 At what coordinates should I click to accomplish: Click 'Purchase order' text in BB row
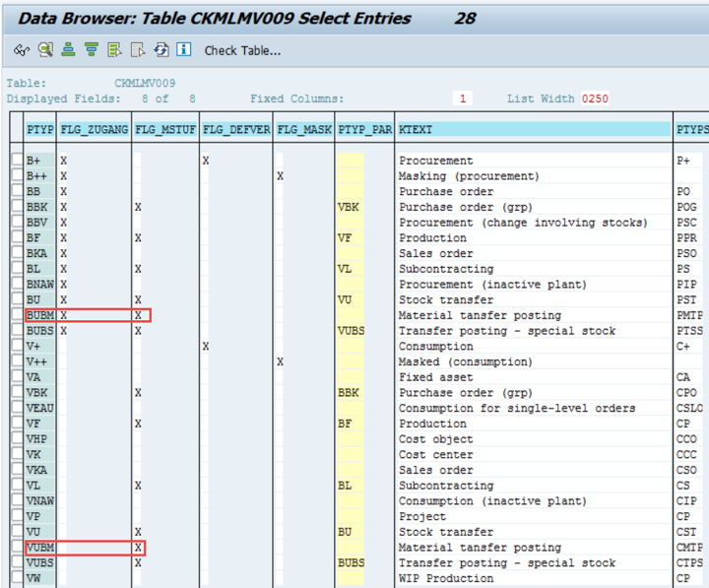(x=446, y=191)
